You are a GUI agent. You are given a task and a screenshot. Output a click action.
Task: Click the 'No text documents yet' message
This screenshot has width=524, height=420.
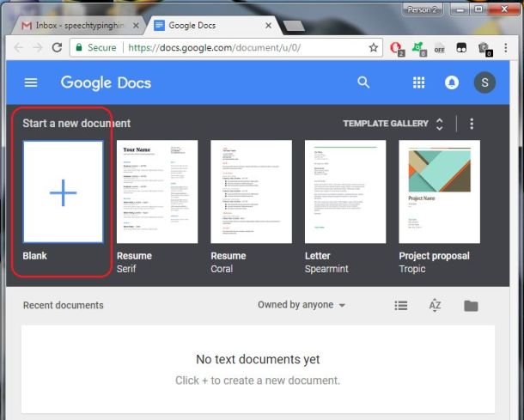coord(258,359)
